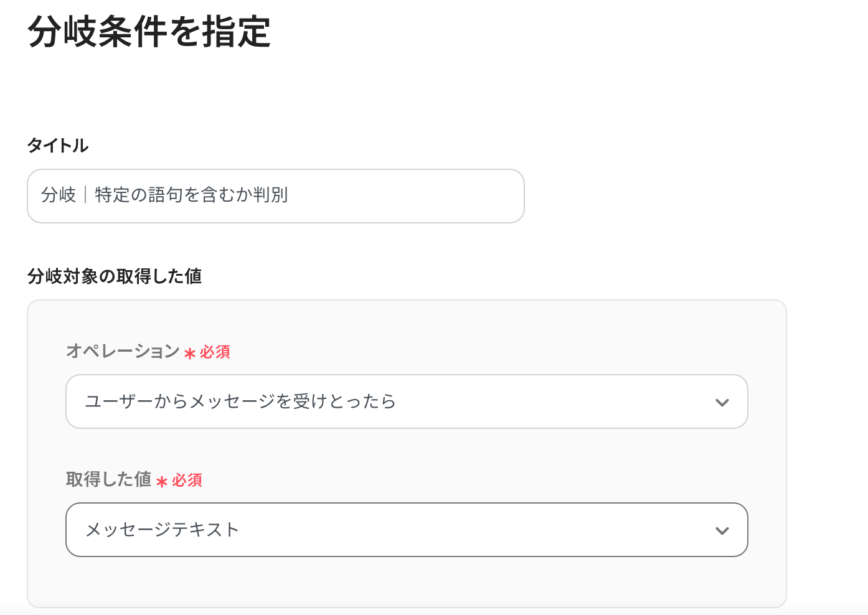Expand the 取得した値 dropdown

406,530
